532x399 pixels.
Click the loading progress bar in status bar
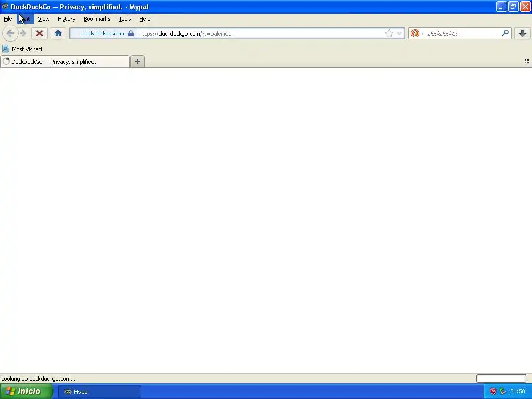point(501,378)
